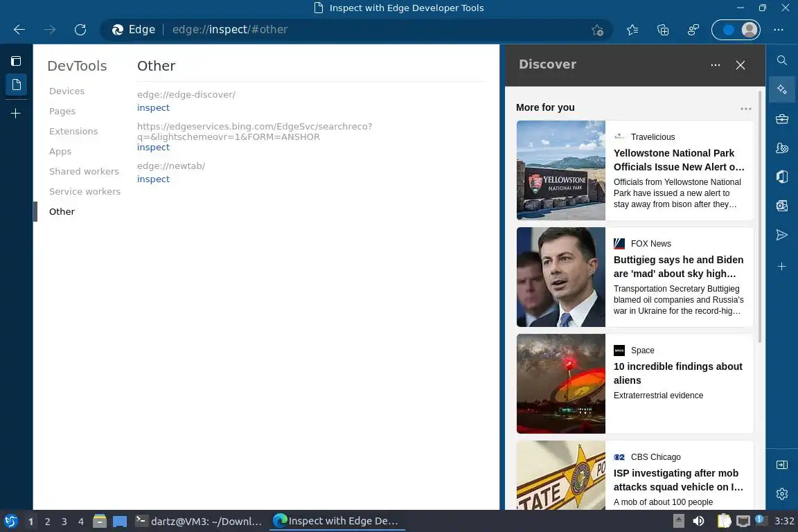798x532 pixels.
Task: Open the clipboard tray icon
Action: (724, 522)
